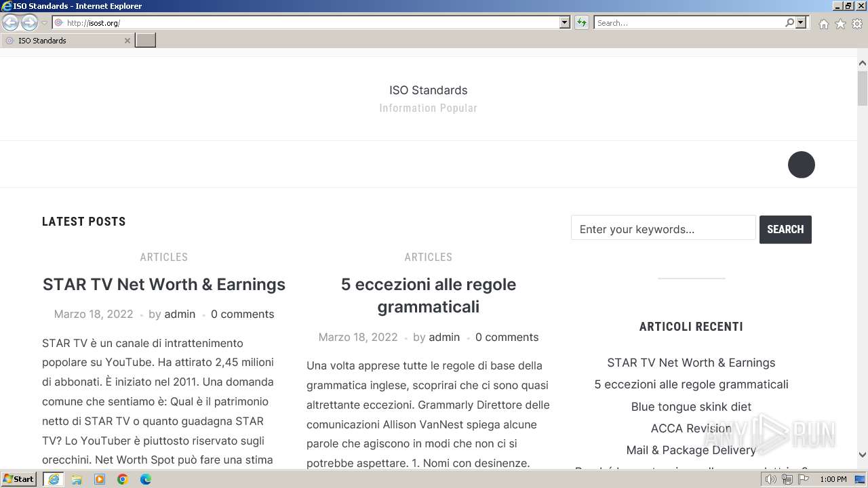Click the LATEST POSTS heading
Image resolution: width=868 pixels, height=488 pixels.
point(84,222)
